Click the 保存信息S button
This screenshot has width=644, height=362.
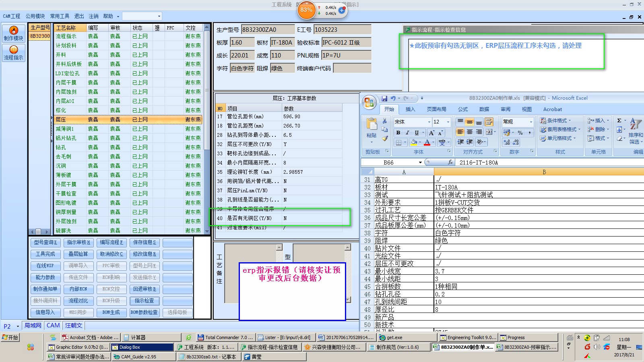144,243
